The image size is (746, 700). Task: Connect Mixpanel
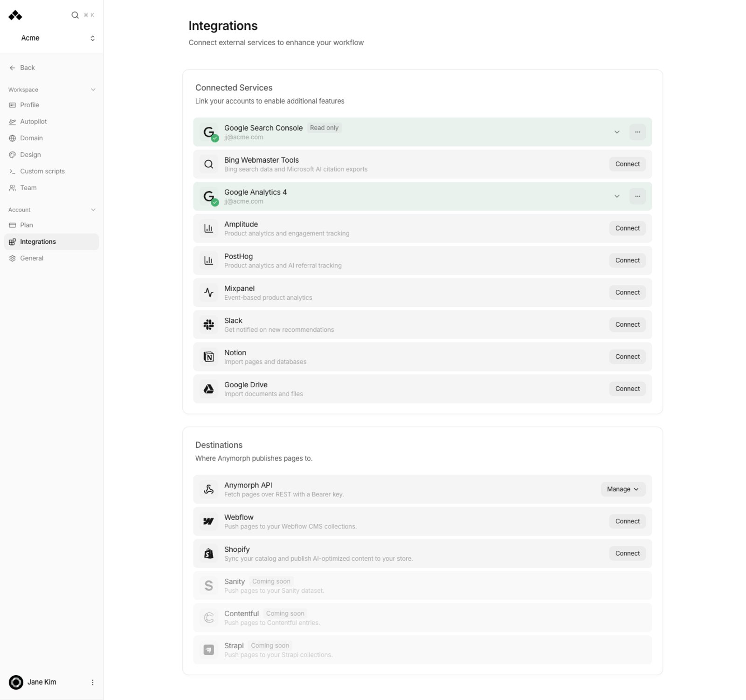pos(627,293)
